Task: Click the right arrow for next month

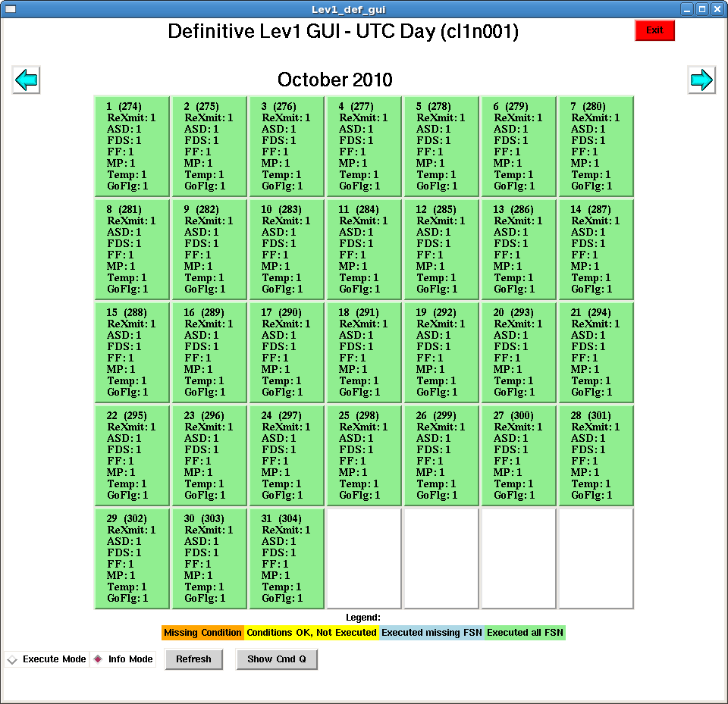Action: point(701,80)
